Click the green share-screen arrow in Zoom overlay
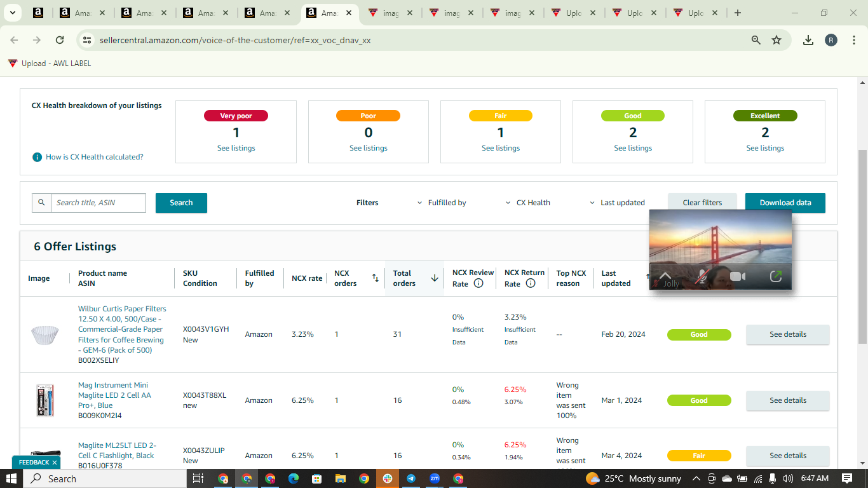 pos(775,276)
